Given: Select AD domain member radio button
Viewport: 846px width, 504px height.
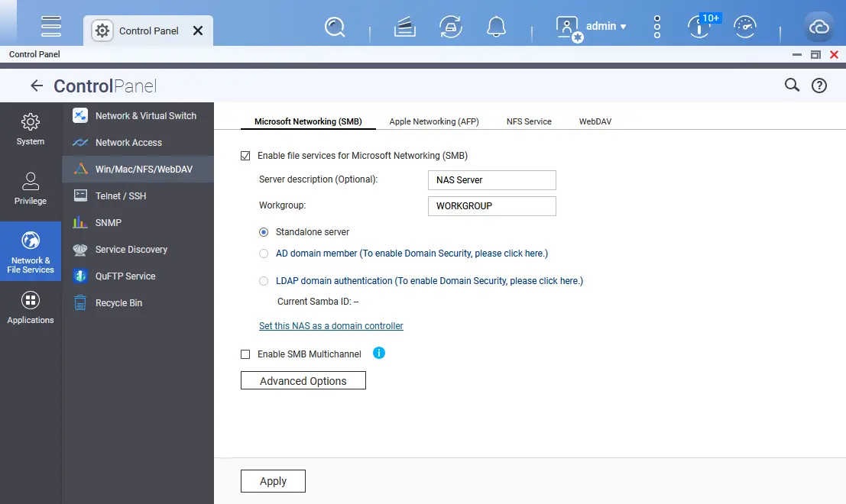Looking at the screenshot, I should 264,254.
